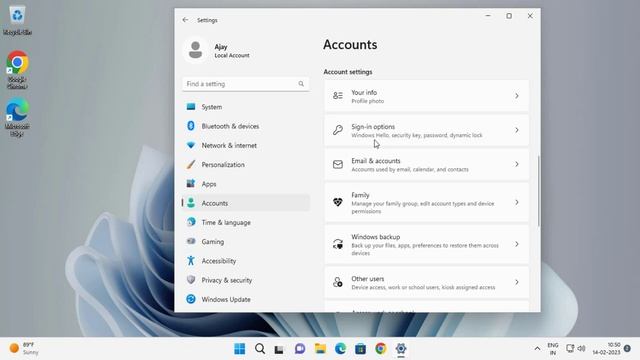Click the Windows backup icon
Screen dimensions: 640x360
pyautogui.click(x=338, y=244)
